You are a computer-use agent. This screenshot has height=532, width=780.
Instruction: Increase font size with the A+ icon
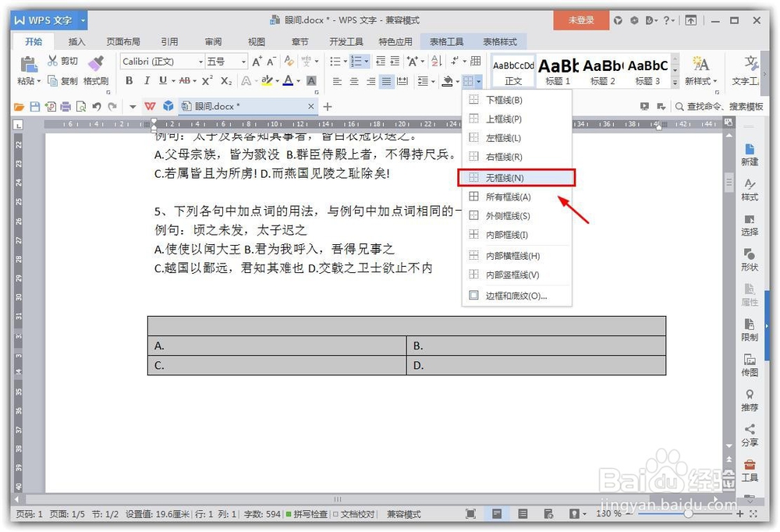(x=257, y=61)
